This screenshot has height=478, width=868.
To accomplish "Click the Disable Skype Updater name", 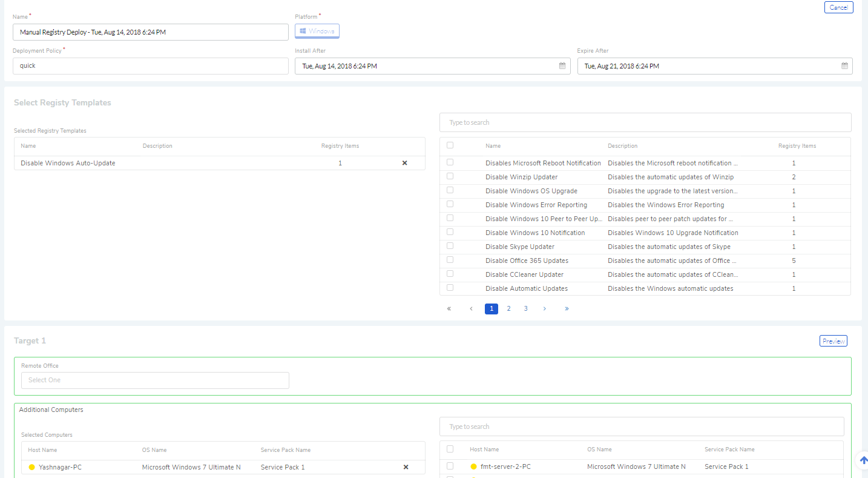I will point(520,247).
